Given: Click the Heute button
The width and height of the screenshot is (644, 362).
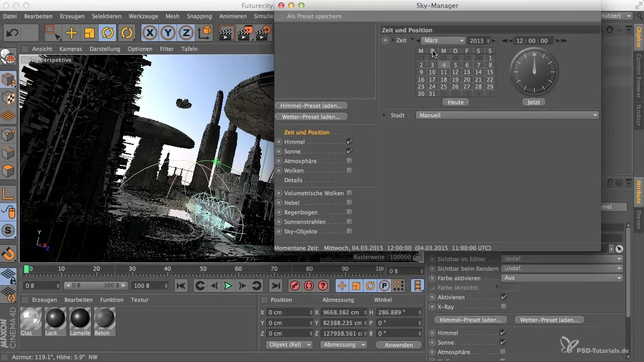Looking at the screenshot, I should [x=456, y=102].
